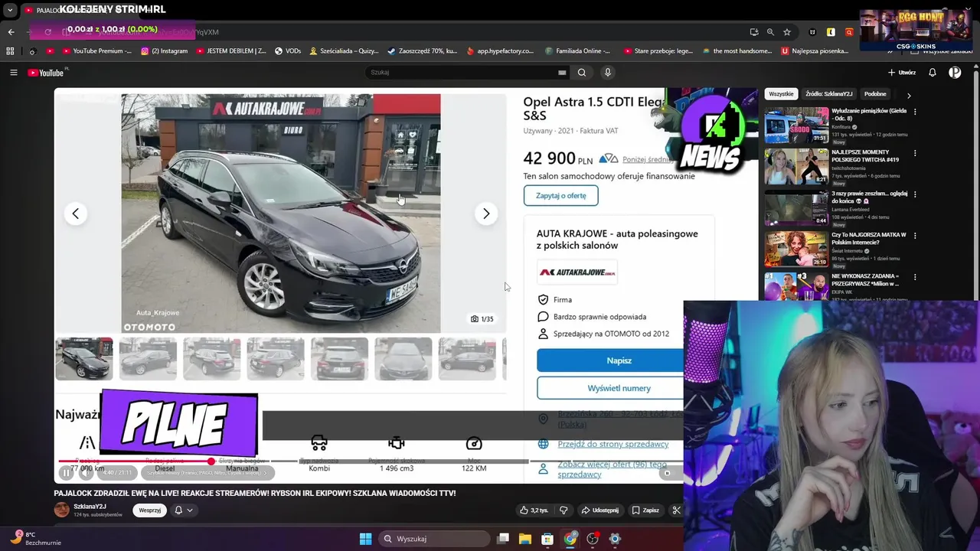Open the SzklanaY2J channel avatar

point(61,510)
